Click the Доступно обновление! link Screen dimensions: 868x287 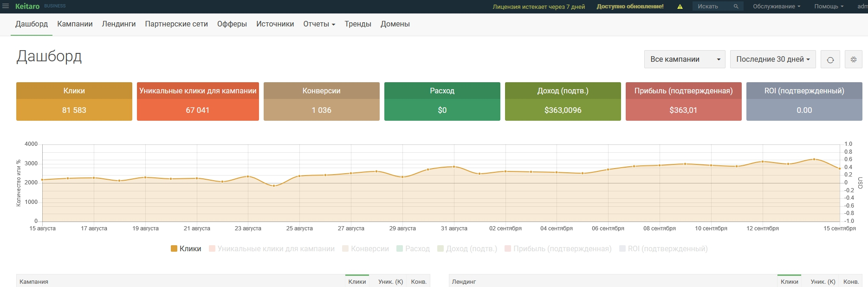point(630,7)
